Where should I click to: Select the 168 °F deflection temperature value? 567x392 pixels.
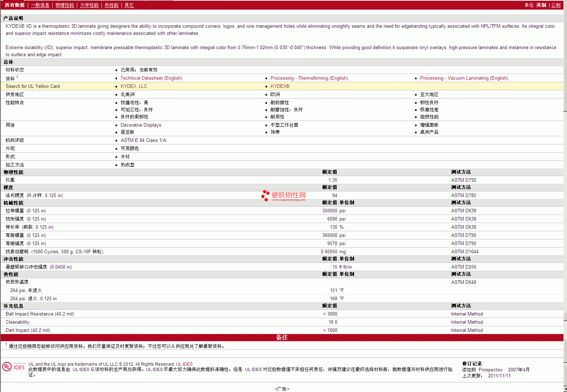337,299
